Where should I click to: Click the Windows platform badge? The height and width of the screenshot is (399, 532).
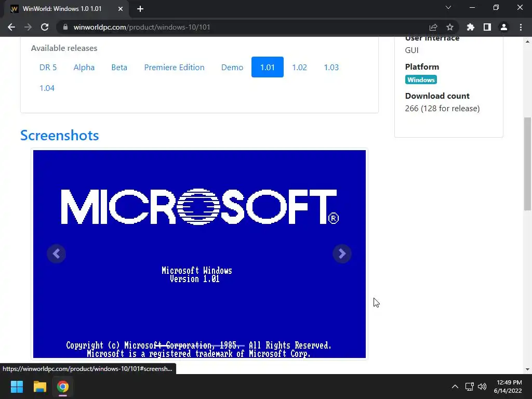point(421,79)
